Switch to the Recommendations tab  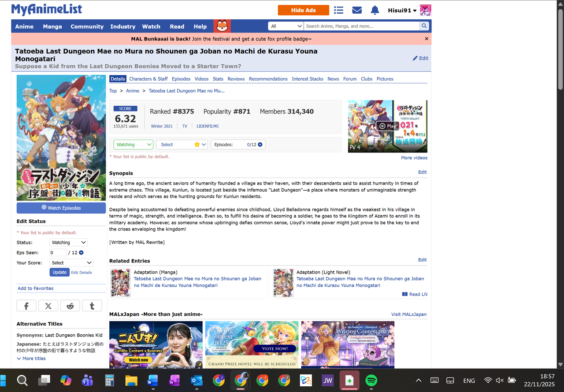268,79
